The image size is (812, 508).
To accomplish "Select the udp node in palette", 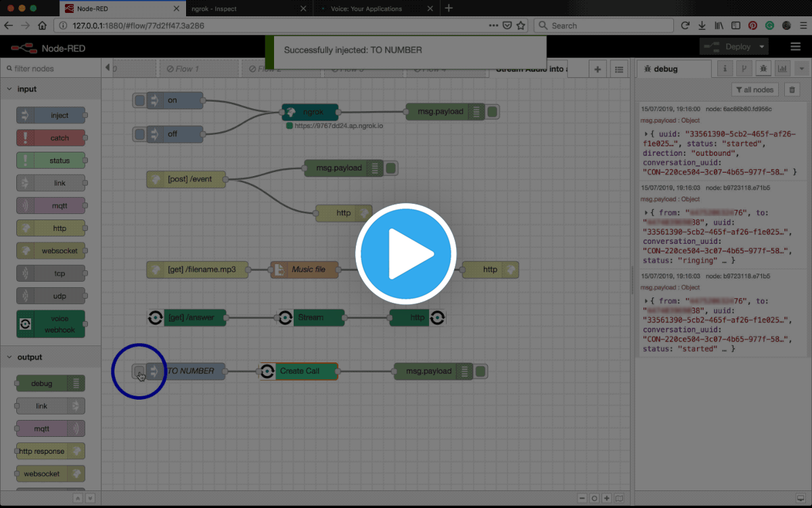I will pyautogui.click(x=51, y=296).
